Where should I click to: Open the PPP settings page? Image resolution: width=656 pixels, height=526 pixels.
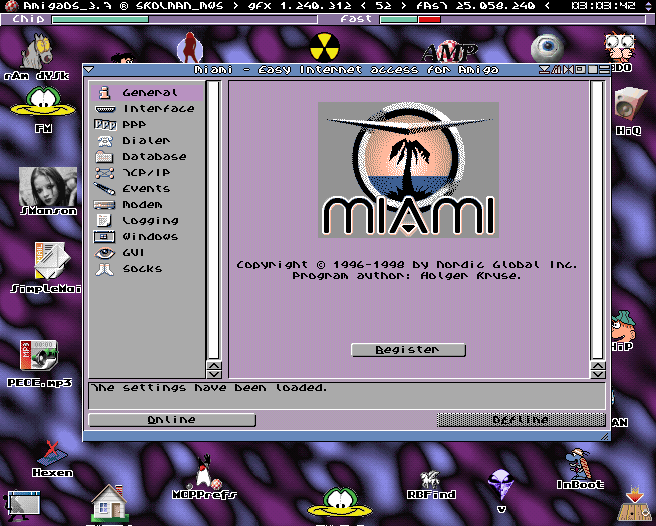tap(147, 125)
